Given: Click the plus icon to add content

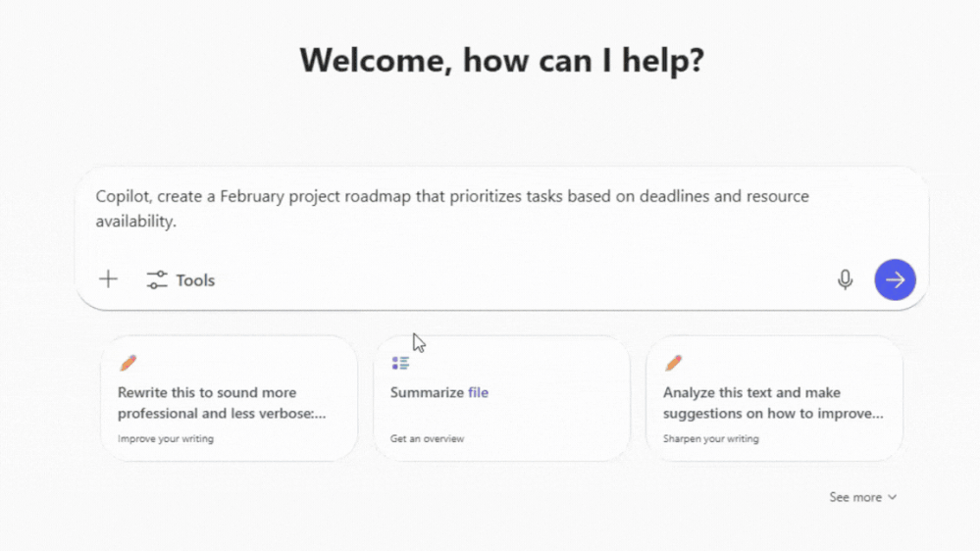Looking at the screenshot, I should tap(108, 279).
